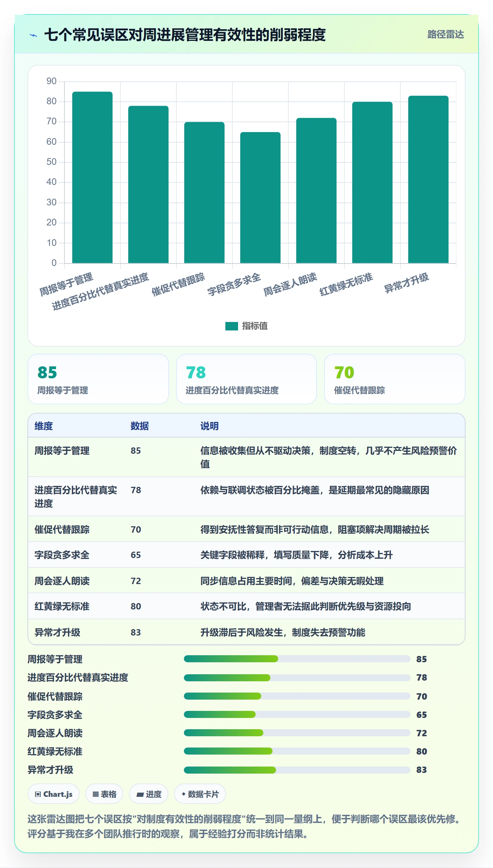Click the 指标值 legend label text
Viewport: 493px width, 868px height.
[255, 326]
